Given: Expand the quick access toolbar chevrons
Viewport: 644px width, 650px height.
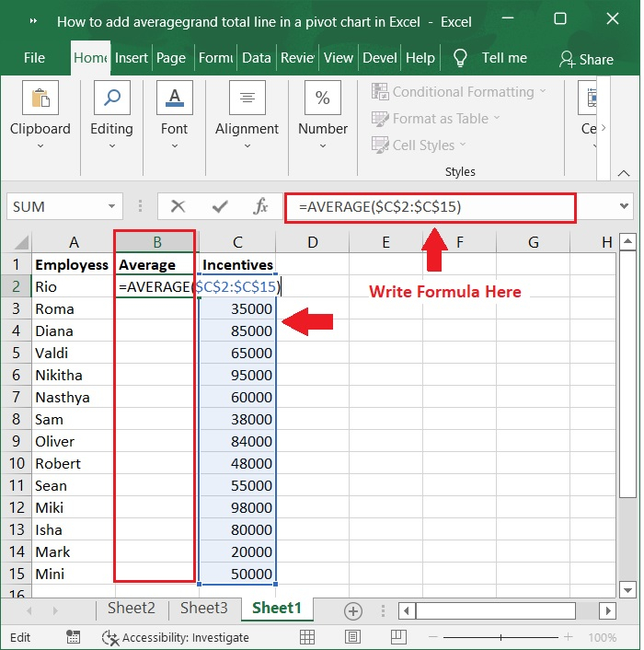Looking at the screenshot, I should click(x=33, y=21).
